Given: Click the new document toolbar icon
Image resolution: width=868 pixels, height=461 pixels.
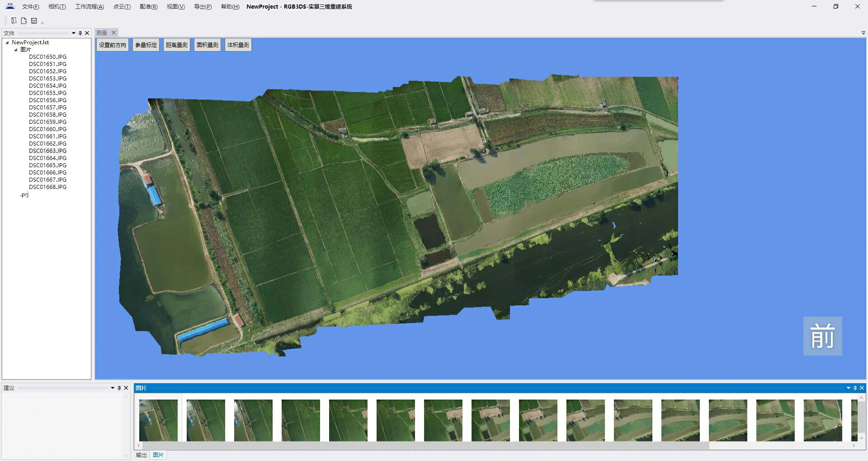Looking at the screenshot, I should [x=24, y=21].
